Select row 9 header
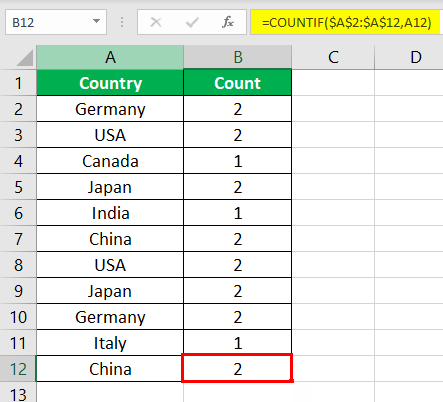Screen dimensions: 443x402 18,291
